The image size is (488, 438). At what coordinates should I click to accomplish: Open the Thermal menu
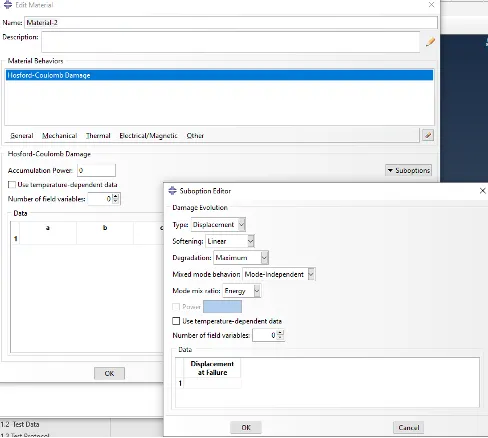tap(98, 136)
